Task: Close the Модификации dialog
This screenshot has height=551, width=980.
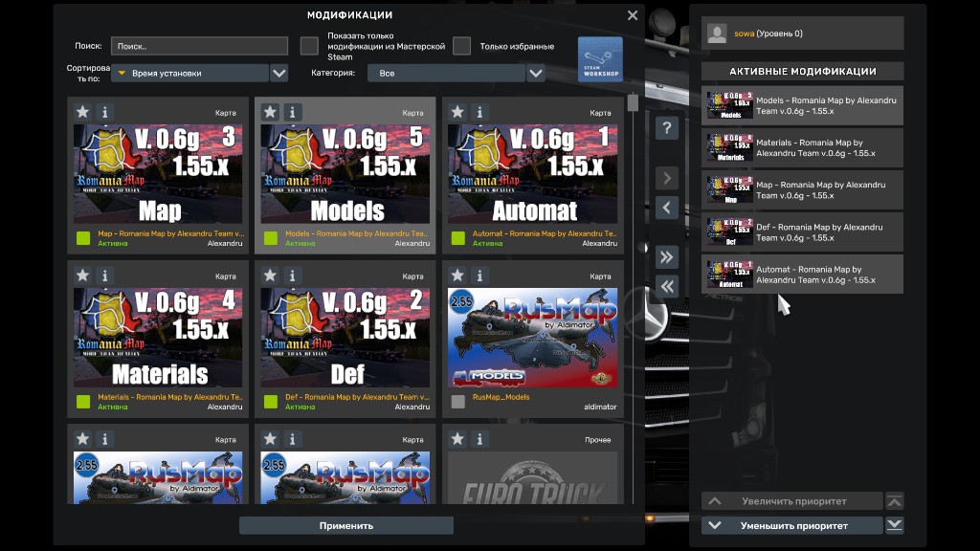Action: [x=633, y=15]
